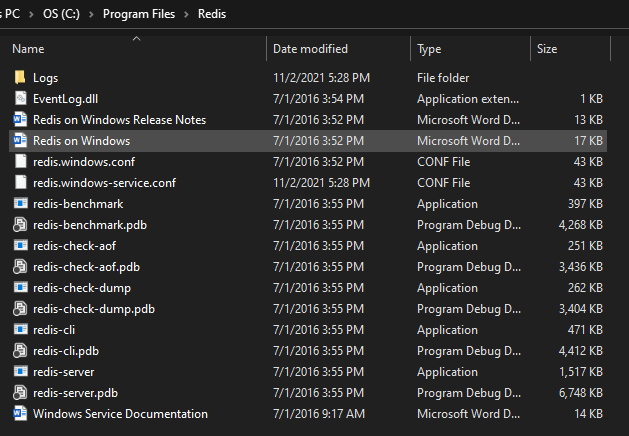Viewport: 629px width, 436px height.
Task: Click the 4,268 KB size value
Action: (x=581, y=225)
